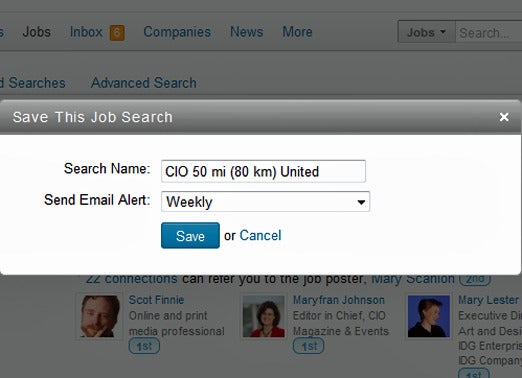
Task: Click the orange Inbox count badge
Action: click(117, 33)
